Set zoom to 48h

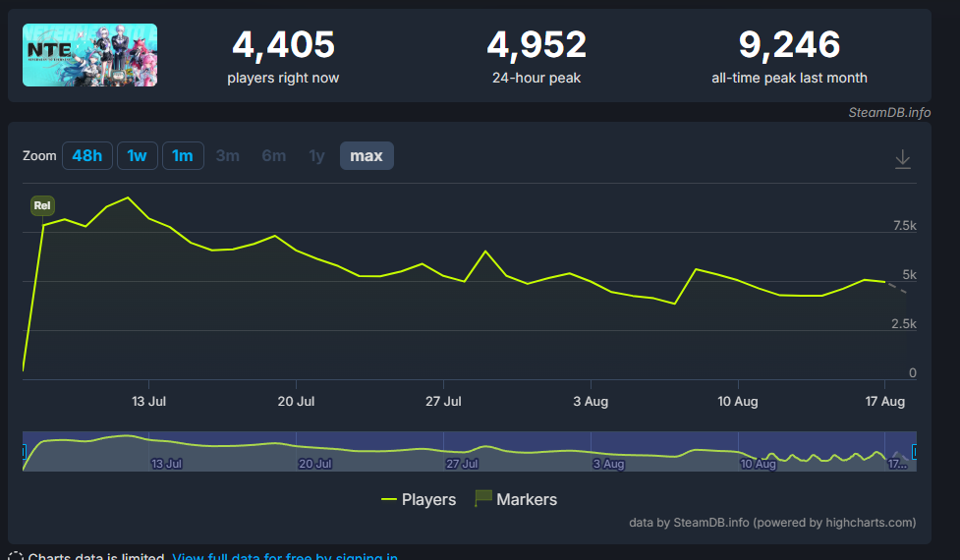(86, 155)
